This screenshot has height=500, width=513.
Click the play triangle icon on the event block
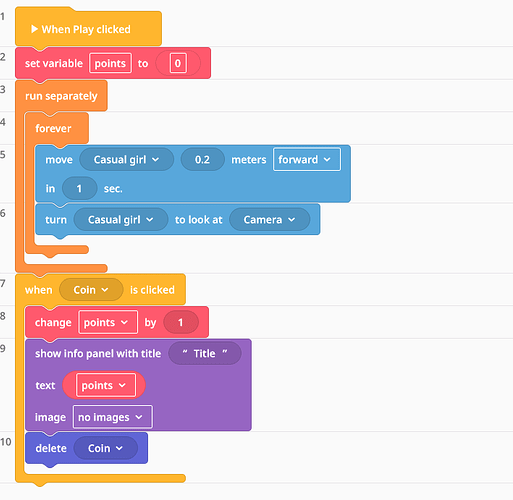tap(34, 29)
